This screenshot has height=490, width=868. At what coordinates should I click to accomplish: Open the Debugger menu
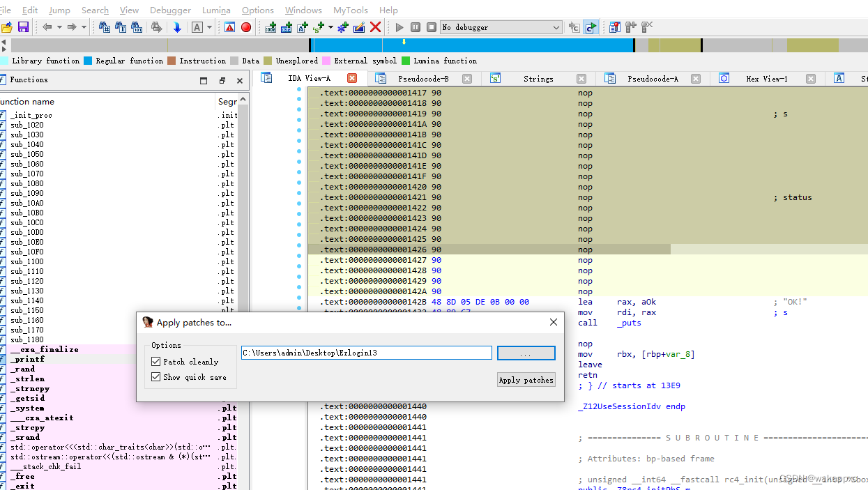170,10
